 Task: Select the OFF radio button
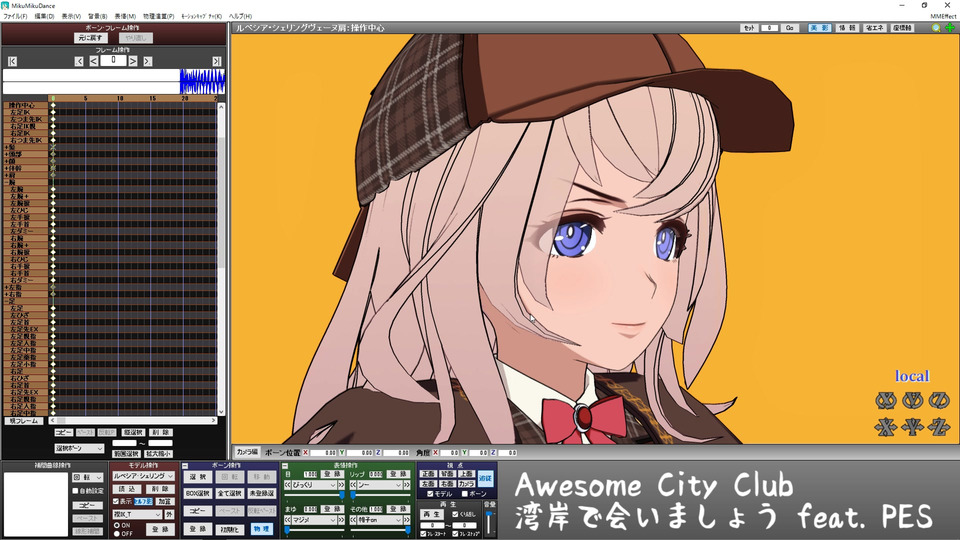point(116,533)
